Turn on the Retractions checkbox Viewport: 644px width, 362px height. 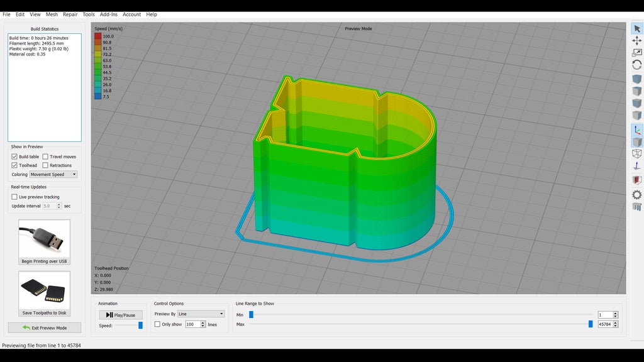pos(46,165)
